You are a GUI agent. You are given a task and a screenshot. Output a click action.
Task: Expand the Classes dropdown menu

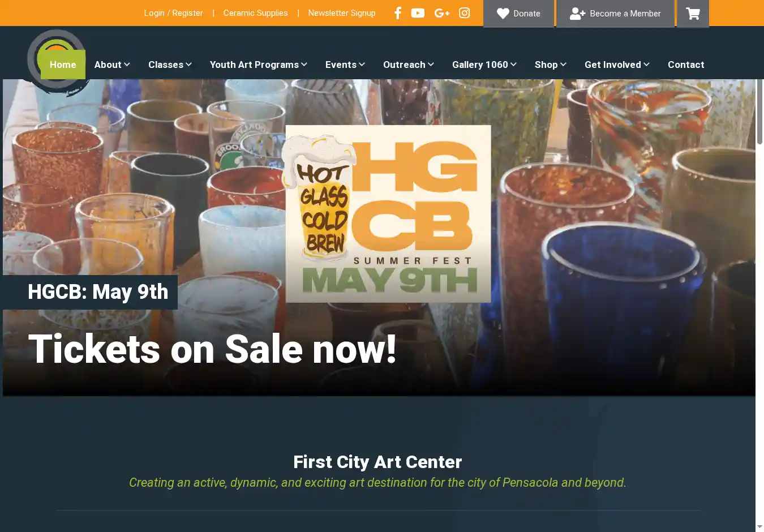tap(170, 65)
